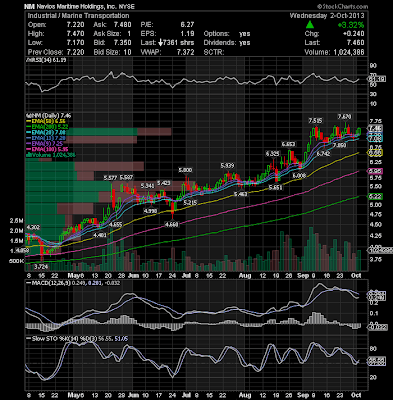Click the Ask 7.480 value

coord(122,25)
